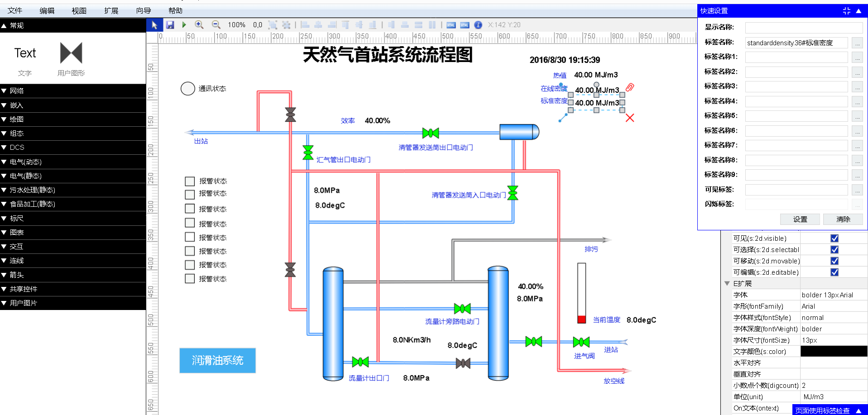Viewport: 868px width, 415px height.
Task: Click the 标签名称1 input field
Action: click(x=796, y=57)
